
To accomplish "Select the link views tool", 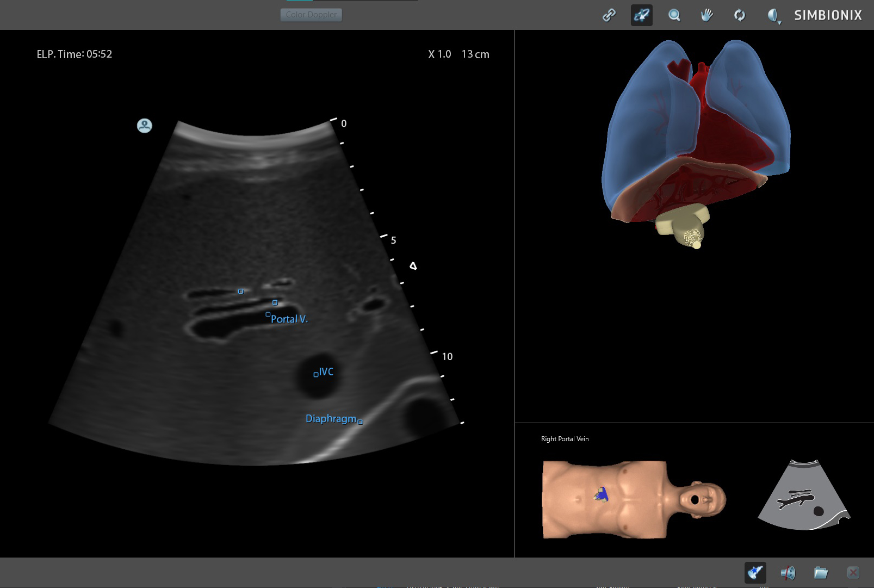I will [609, 15].
